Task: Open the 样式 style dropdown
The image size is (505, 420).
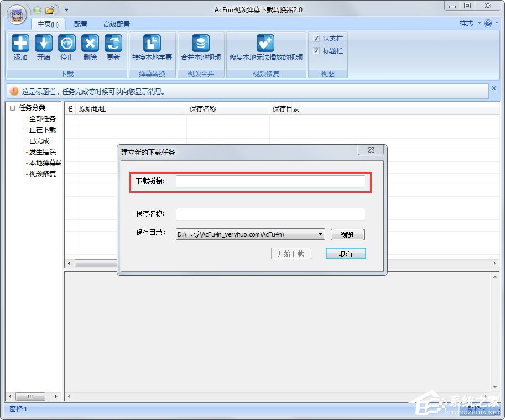Action: pyautogui.click(x=470, y=23)
